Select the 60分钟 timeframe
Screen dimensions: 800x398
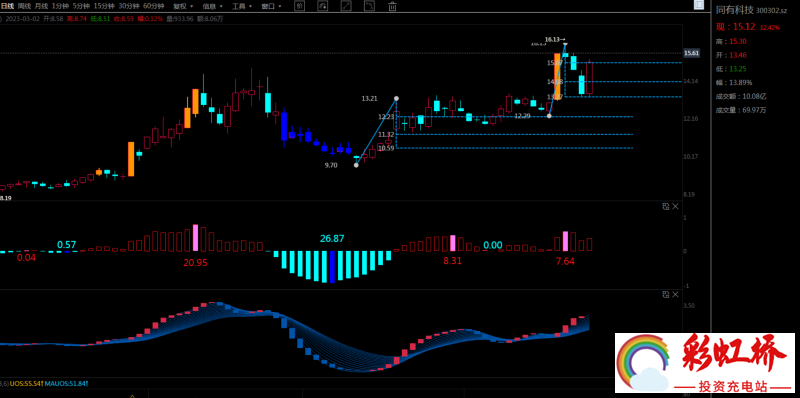[x=154, y=6]
